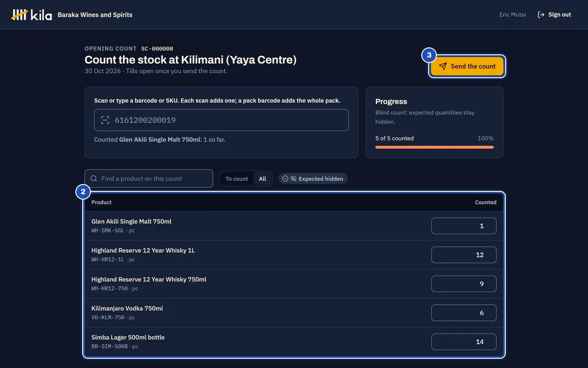Click the orange progress bar
Screen dimensions: 588x368
tap(435, 147)
